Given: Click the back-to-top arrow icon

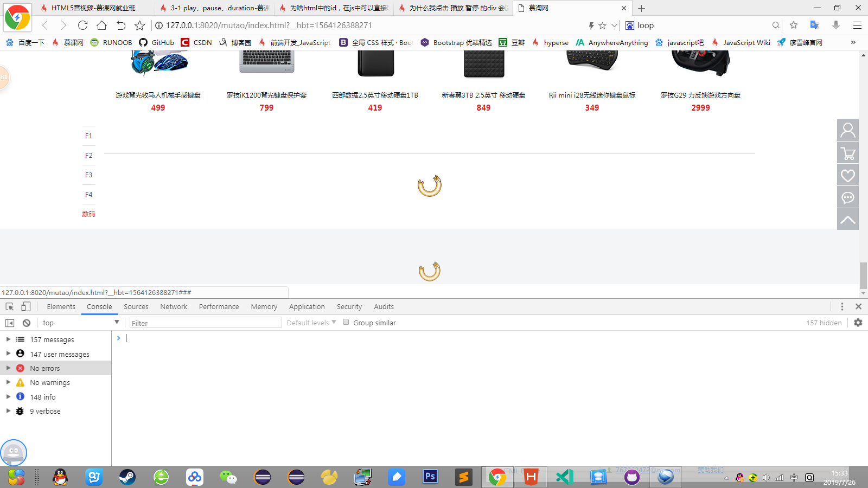Looking at the screenshot, I should coord(848,220).
